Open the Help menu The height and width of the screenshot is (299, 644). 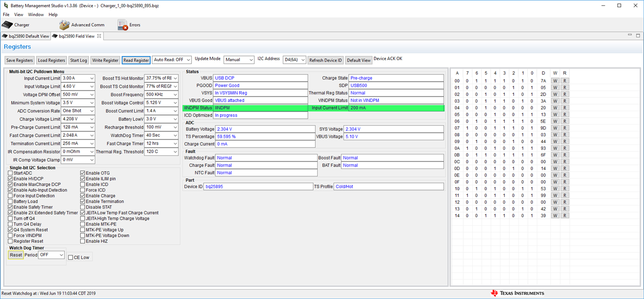pos(53,15)
